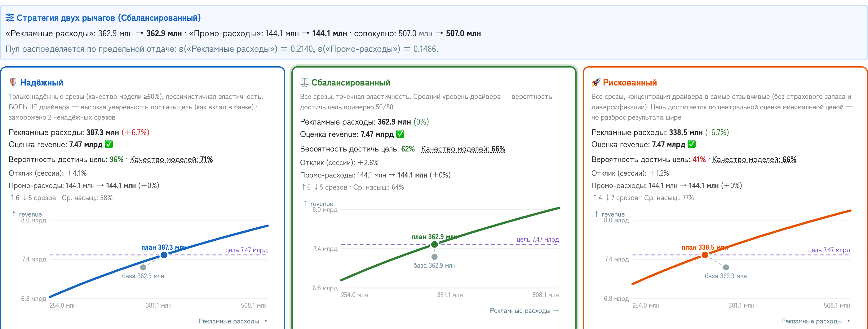Click the (-6.7%) ad spend change
This screenshot has width=868, height=329.
pos(717,132)
